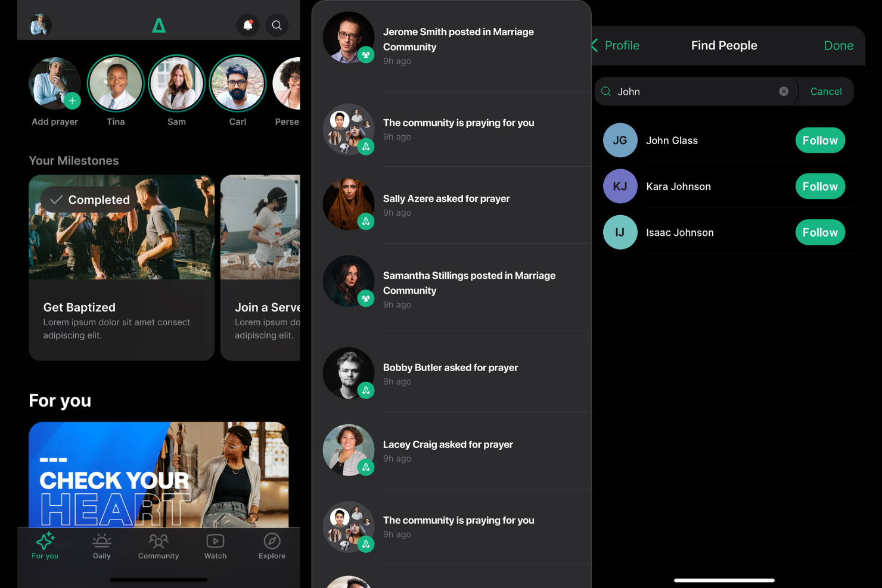Tap the Completed badge on the milestone

90,200
